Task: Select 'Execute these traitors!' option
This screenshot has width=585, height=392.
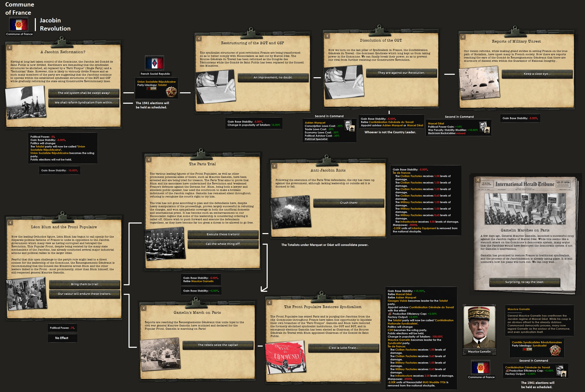Action: 223,234
